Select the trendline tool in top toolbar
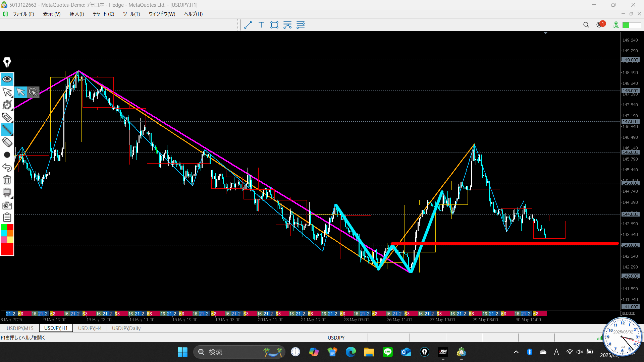Screen dimensions: 644x362 tap(248, 25)
